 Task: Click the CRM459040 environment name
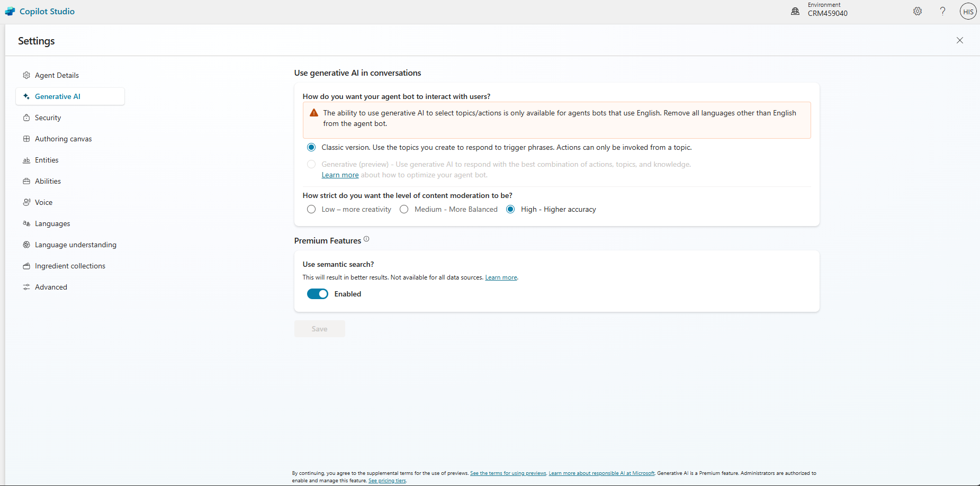point(828,14)
